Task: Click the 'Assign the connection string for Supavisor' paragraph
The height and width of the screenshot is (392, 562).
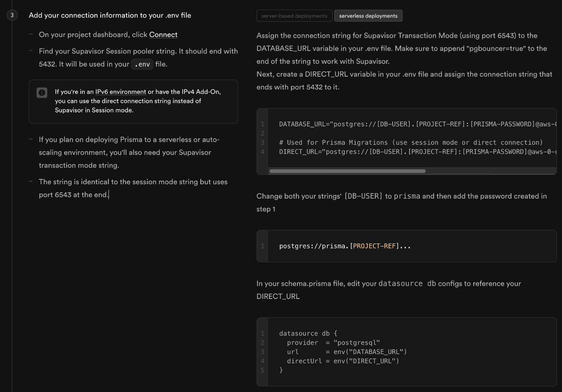Action: tap(402, 48)
